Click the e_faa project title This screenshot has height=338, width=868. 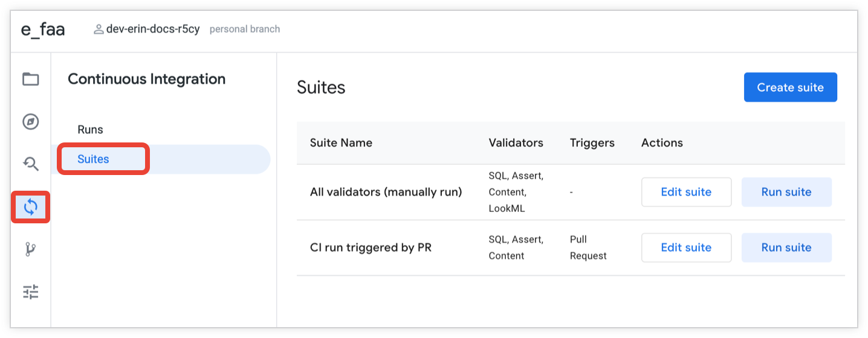coord(43,30)
